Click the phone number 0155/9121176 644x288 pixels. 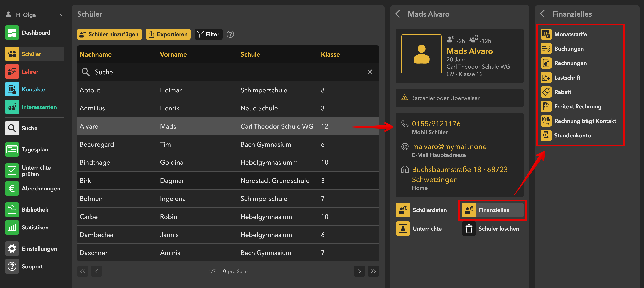tap(436, 124)
